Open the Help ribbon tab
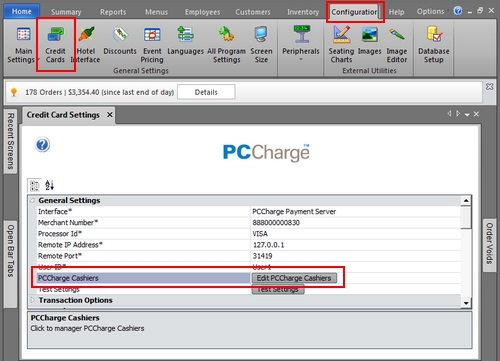Viewport: 500px width, 361px height. (x=396, y=12)
